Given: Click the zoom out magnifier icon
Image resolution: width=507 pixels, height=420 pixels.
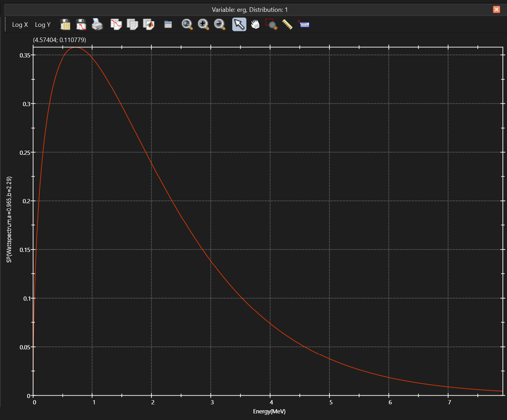Looking at the screenshot, I should (219, 25).
